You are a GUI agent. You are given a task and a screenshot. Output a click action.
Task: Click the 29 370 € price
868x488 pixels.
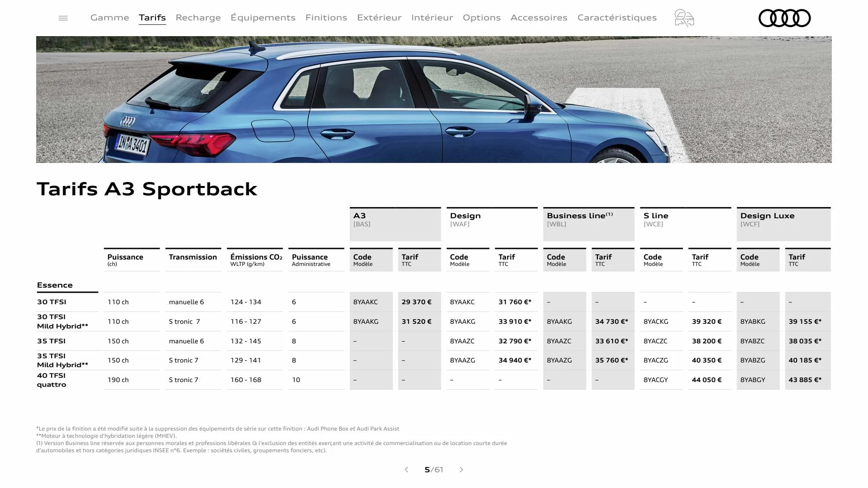[x=417, y=302]
